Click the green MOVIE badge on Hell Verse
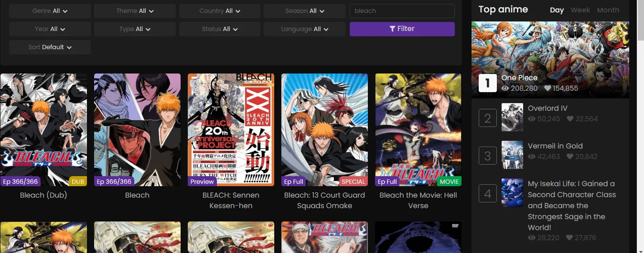The width and height of the screenshot is (644, 253). click(x=449, y=181)
